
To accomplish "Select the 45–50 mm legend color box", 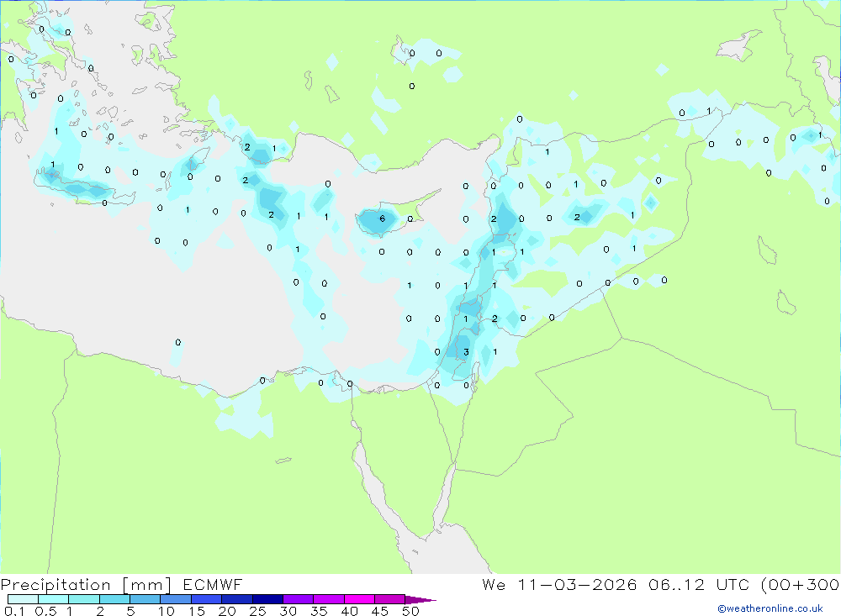I will pos(390,599).
